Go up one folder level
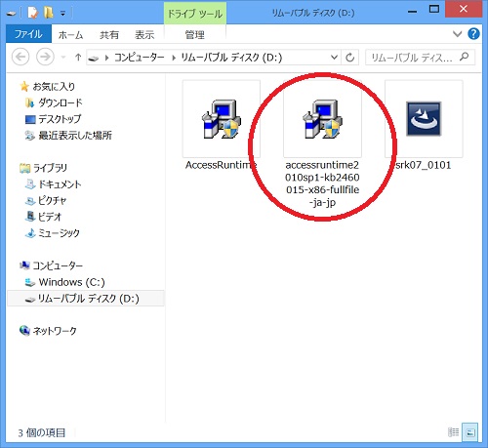Screen dimensions: 488x448 (78, 58)
